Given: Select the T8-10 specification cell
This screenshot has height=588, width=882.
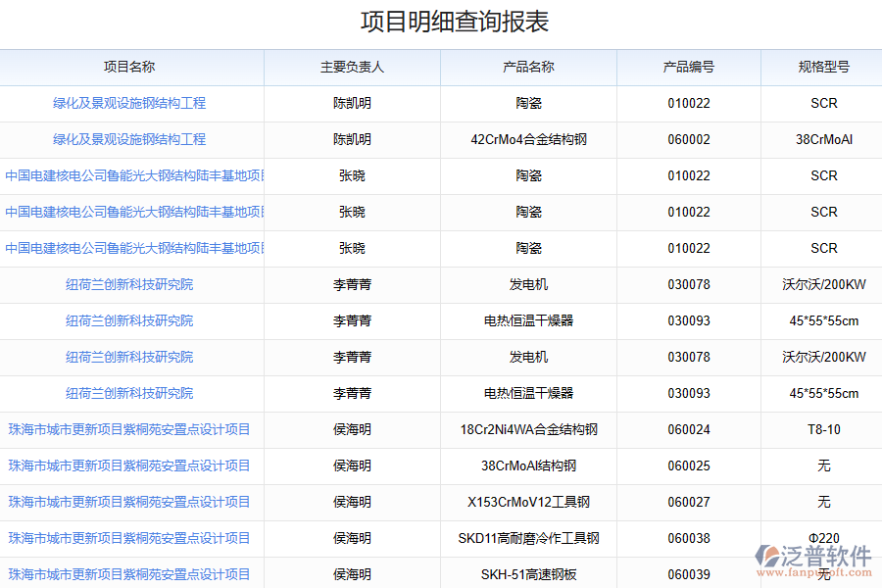Looking at the screenshot, I should click(823, 429).
